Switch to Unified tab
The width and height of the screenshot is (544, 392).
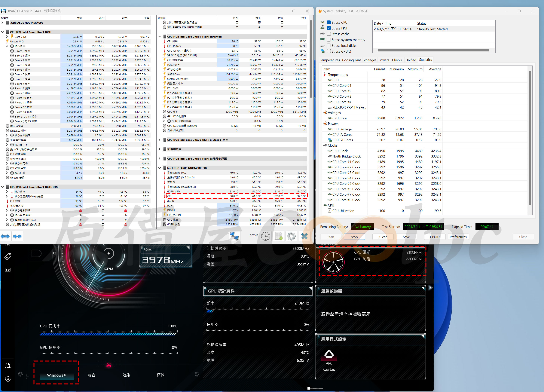coord(411,60)
